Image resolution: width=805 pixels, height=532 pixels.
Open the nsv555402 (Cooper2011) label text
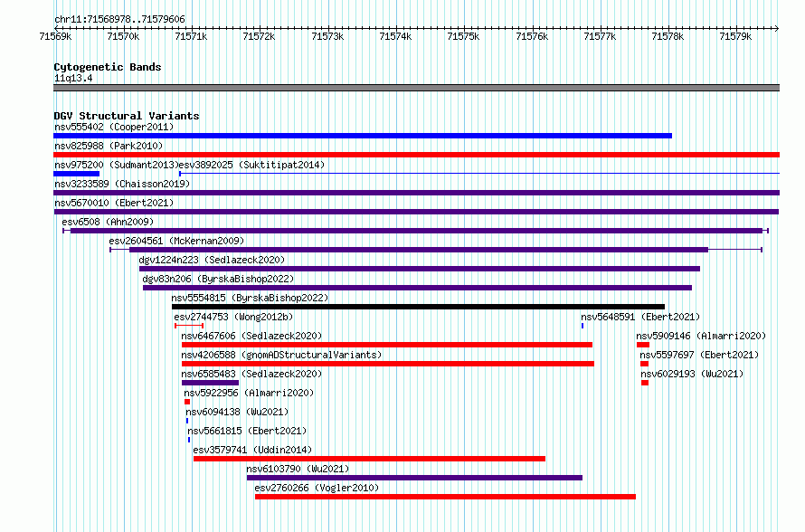(114, 127)
